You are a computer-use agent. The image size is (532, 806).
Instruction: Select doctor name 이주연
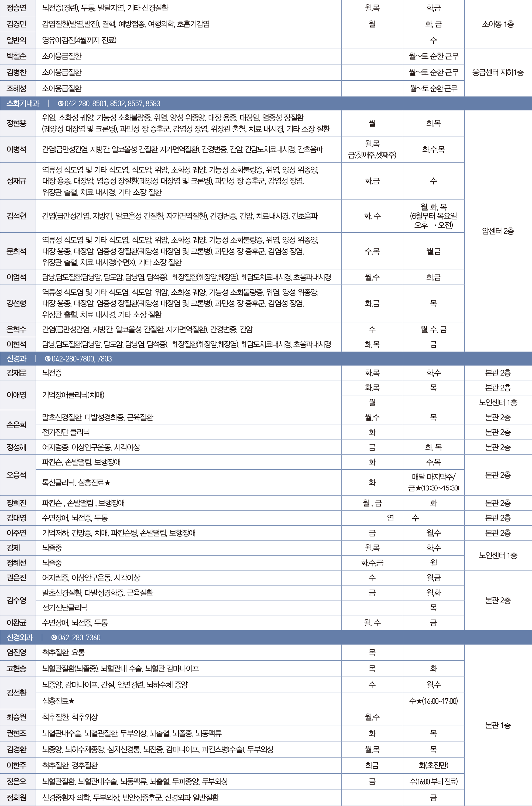click(x=17, y=533)
